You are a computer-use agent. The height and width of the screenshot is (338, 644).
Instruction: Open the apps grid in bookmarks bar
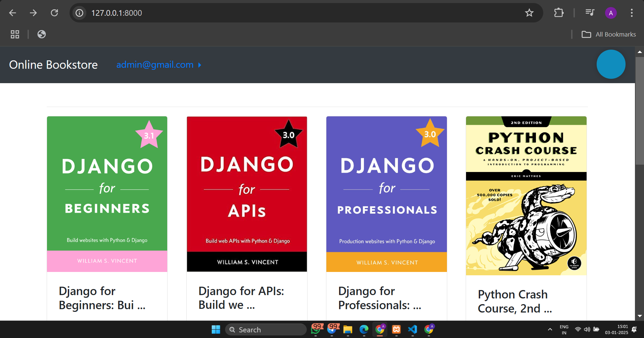tap(15, 34)
